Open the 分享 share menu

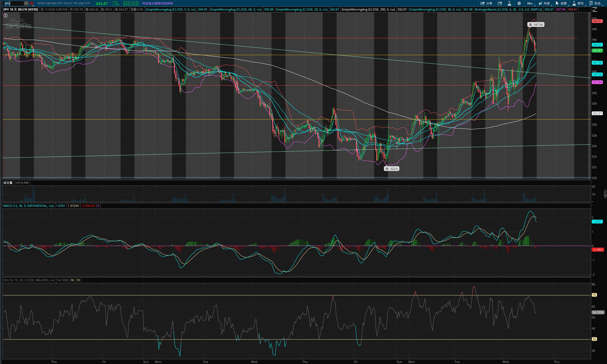point(486,3)
